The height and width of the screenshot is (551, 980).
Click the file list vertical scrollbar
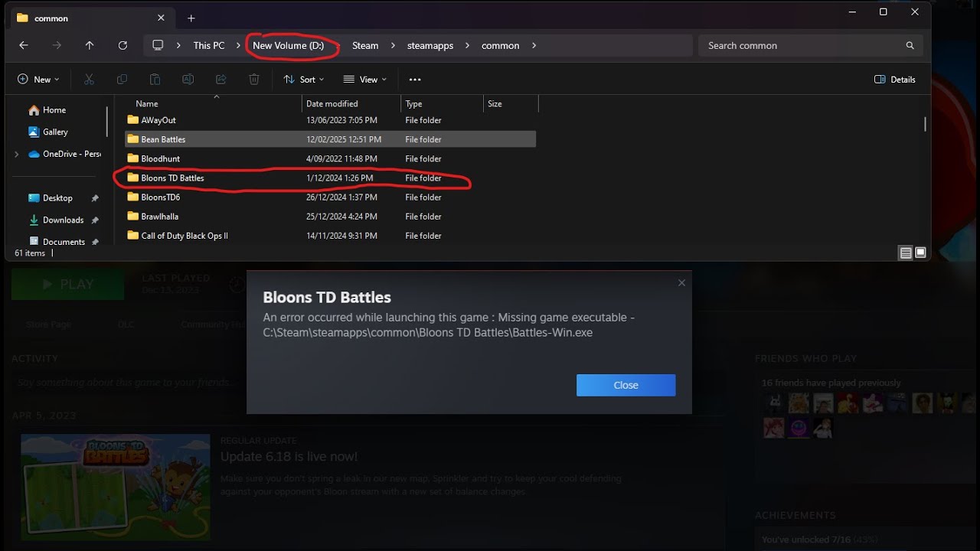pyautogui.click(x=926, y=124)
